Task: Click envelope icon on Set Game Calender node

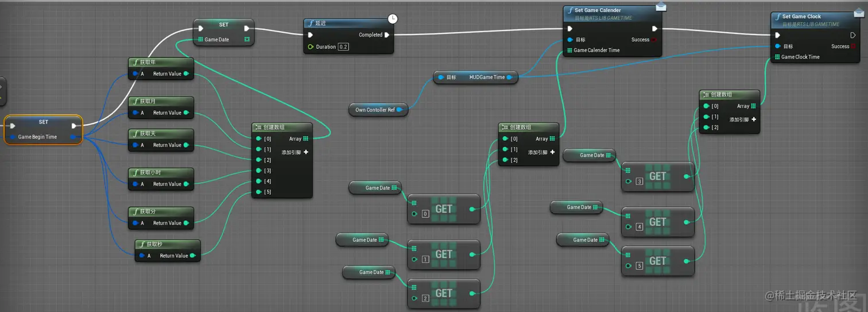Action: pyautogui.click(x=661, y=6)
